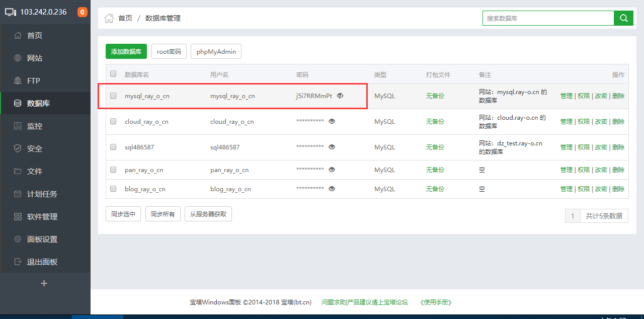Open the 文件 folder icon in sidebar
The width and height of the screenshot is (644, 319).
click(18, 172)
